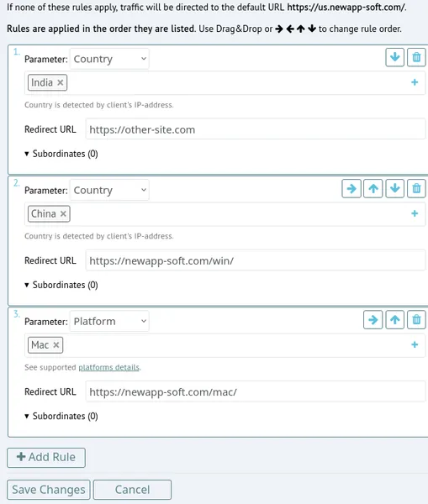The width and height of the screenshot is (428, 504).
Task: Collapse Subordinates (0) under rule 3
Action: (61, 416)
